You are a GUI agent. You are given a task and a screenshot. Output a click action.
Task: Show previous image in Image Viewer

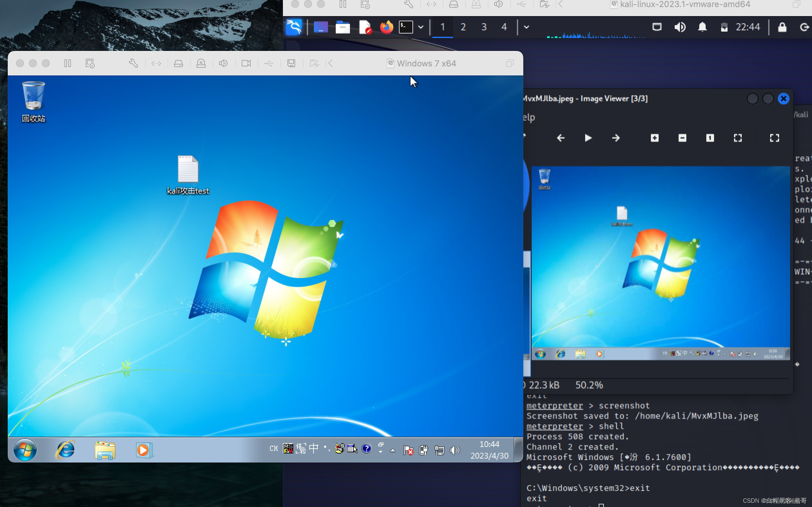click(560, 138)
